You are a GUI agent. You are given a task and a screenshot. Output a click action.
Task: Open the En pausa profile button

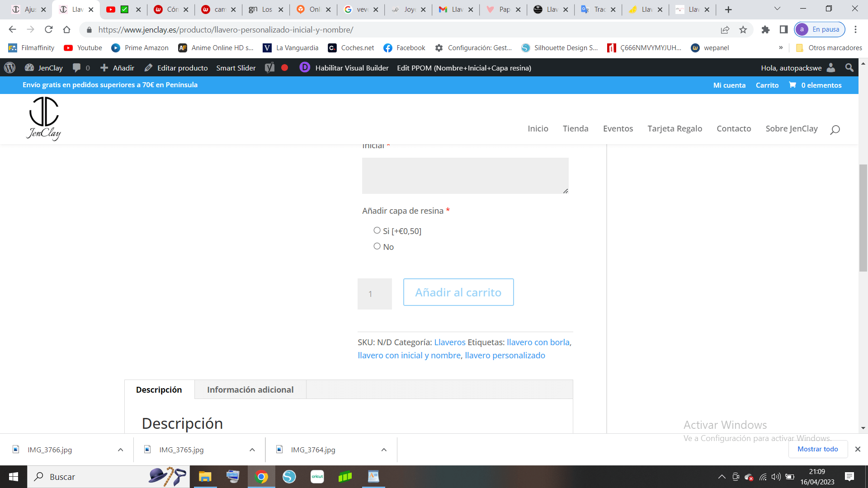coord(820,29)
